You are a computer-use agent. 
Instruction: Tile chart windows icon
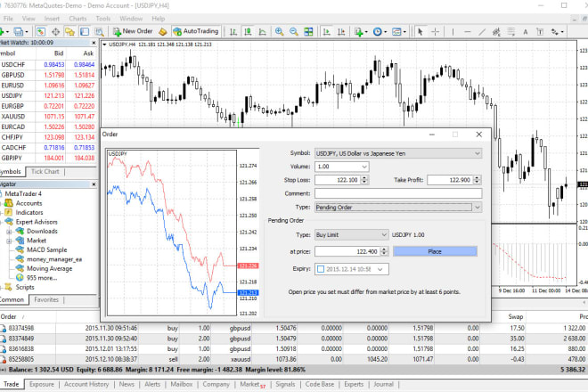pos(308,31)
